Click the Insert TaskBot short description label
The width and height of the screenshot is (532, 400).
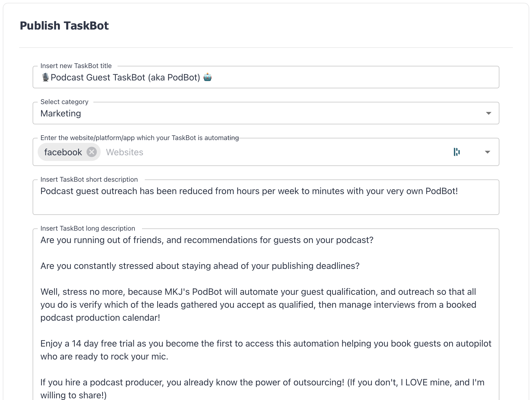(89, 179)
